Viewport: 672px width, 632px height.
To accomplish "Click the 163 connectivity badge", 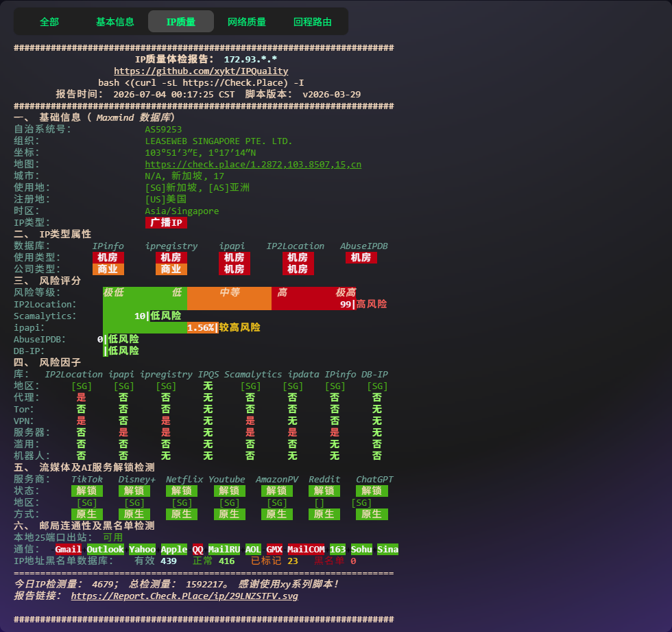I will click(337, 549).
